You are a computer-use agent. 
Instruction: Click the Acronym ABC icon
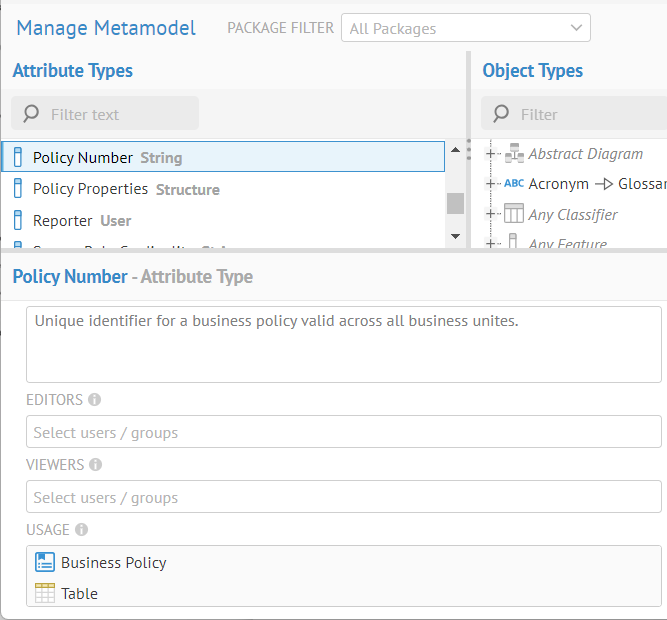click(513, 183)
